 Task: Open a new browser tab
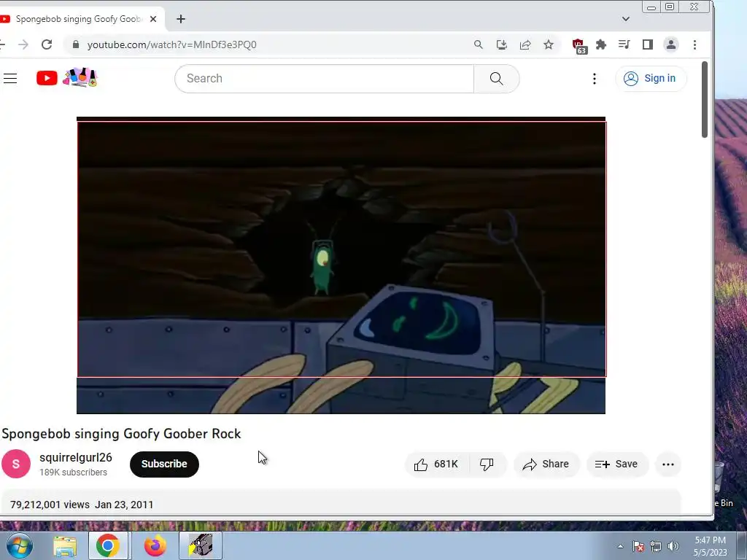181,19
